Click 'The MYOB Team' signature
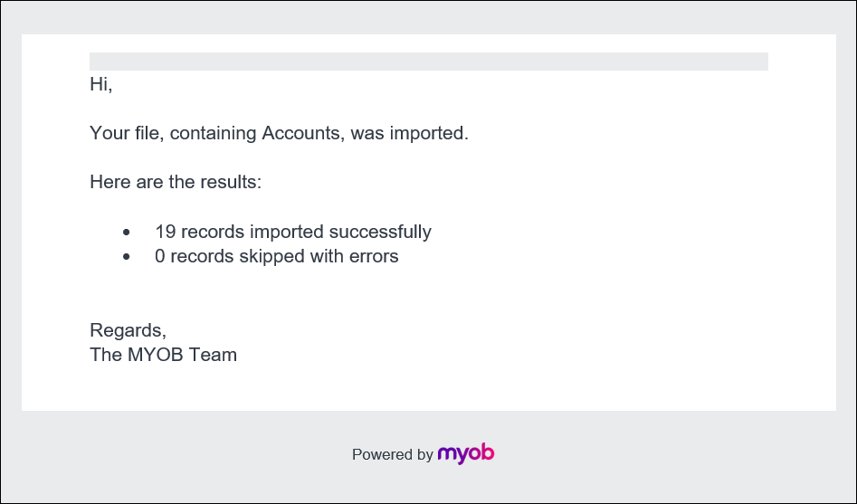This screenshot has height=504, width=857. (x=163, y=355)
